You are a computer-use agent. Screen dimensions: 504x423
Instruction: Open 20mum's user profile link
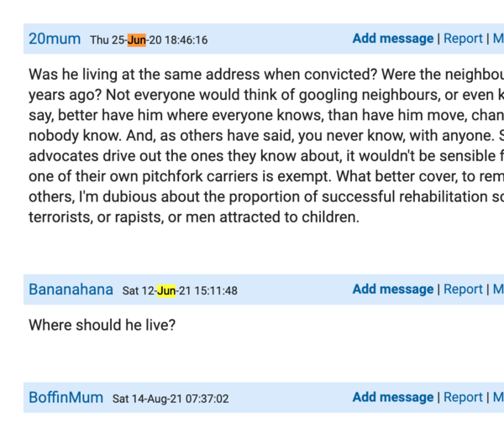pos(55,39)
